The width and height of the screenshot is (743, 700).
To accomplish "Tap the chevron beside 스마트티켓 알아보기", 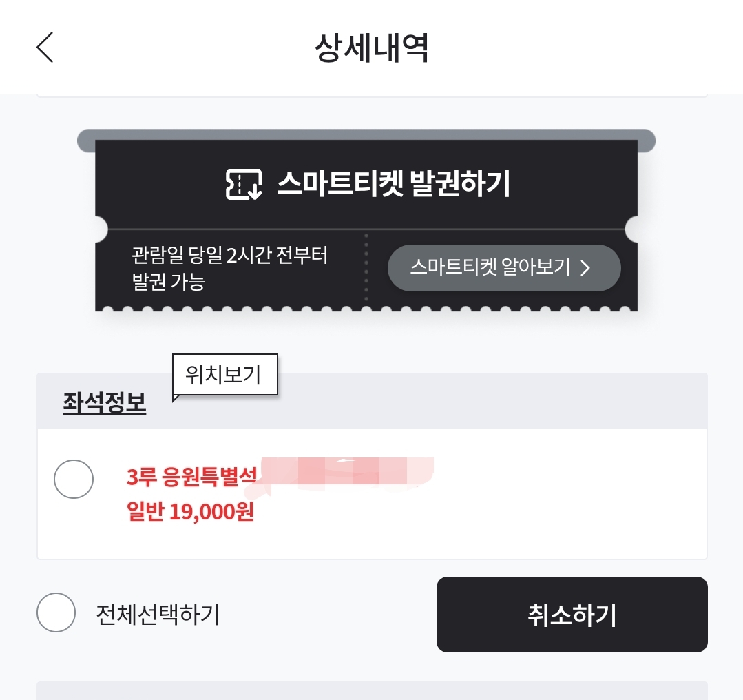I will (586, 268).
